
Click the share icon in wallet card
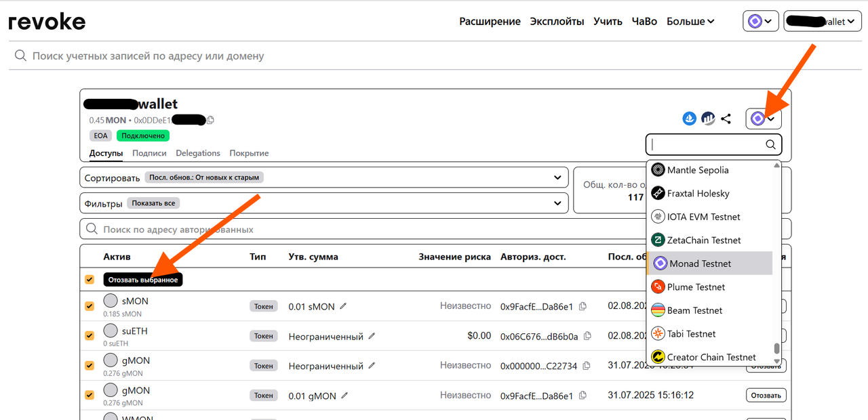pyautogui.click(x=726, y=119)
